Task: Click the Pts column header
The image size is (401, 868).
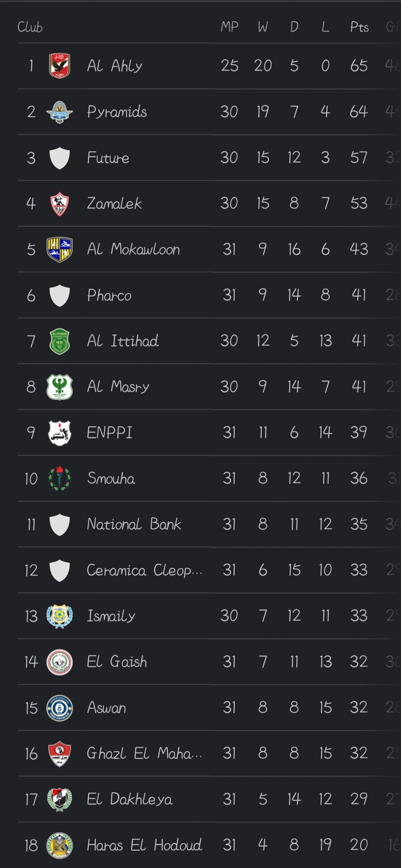Action: [359, 27]
